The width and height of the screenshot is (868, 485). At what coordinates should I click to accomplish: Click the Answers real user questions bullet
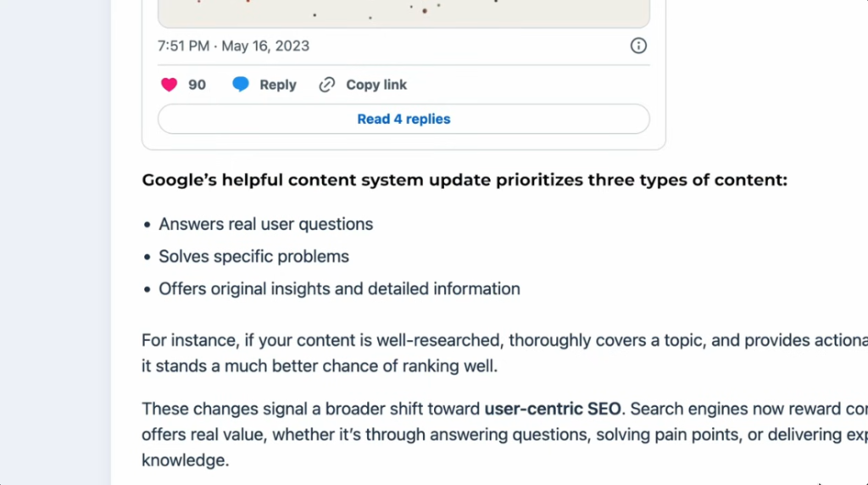(266, 225)
